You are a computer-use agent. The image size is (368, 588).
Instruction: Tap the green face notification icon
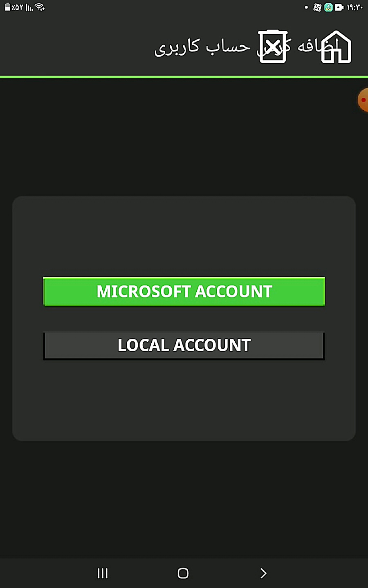coord(328,7)
